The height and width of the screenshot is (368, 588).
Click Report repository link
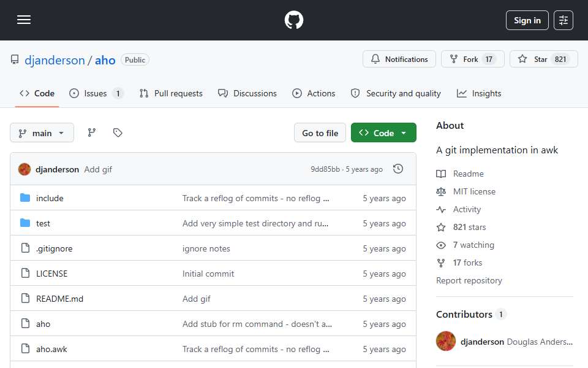click(469, 280)
